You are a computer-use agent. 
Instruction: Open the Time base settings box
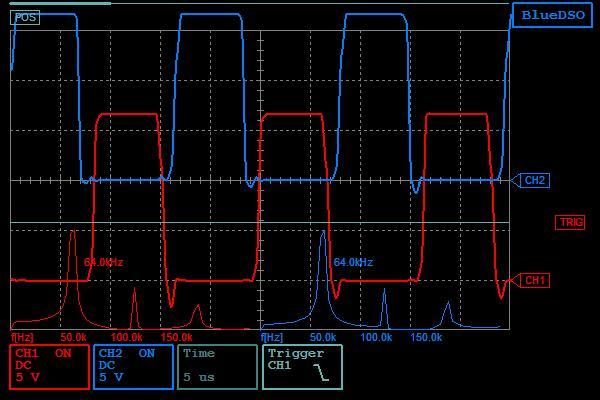point(217,367)
